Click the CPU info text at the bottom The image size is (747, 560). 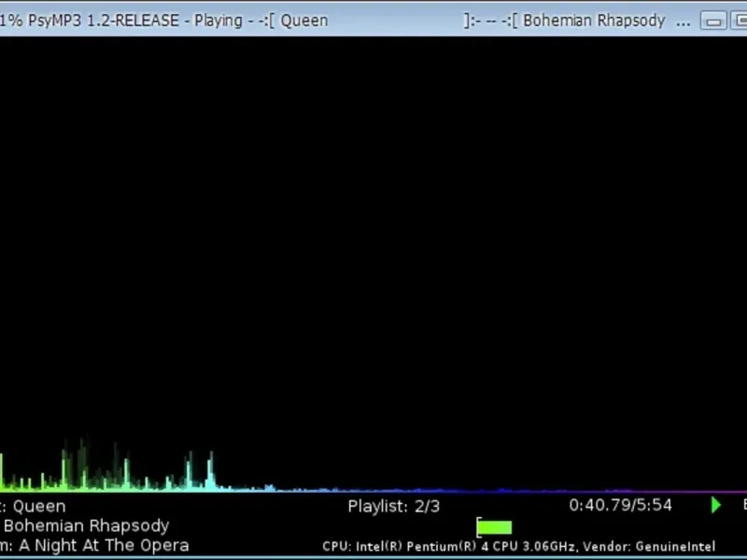[519, 546]
